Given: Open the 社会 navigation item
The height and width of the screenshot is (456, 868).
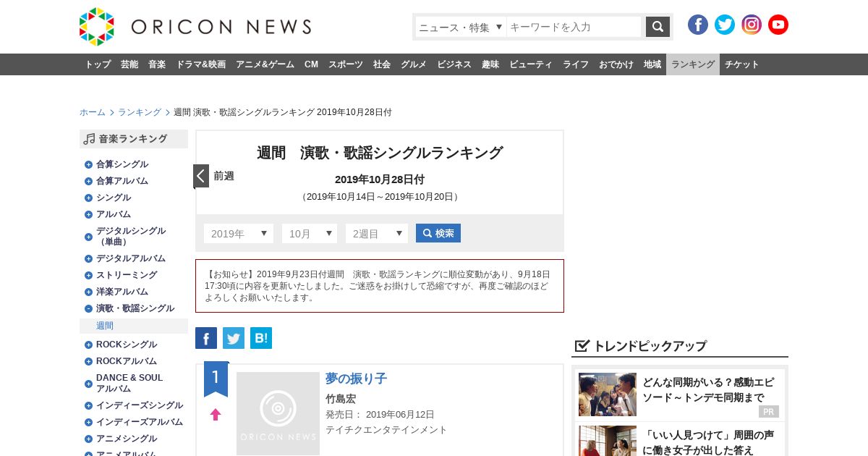Looking at the screenshot, I should pos(382,64).
